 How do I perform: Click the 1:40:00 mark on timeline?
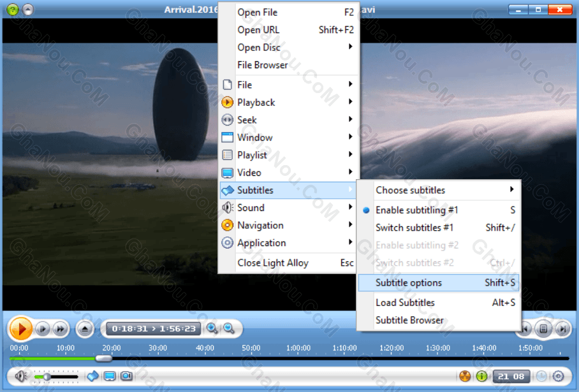pyautogui.click(x=484, y=348)
